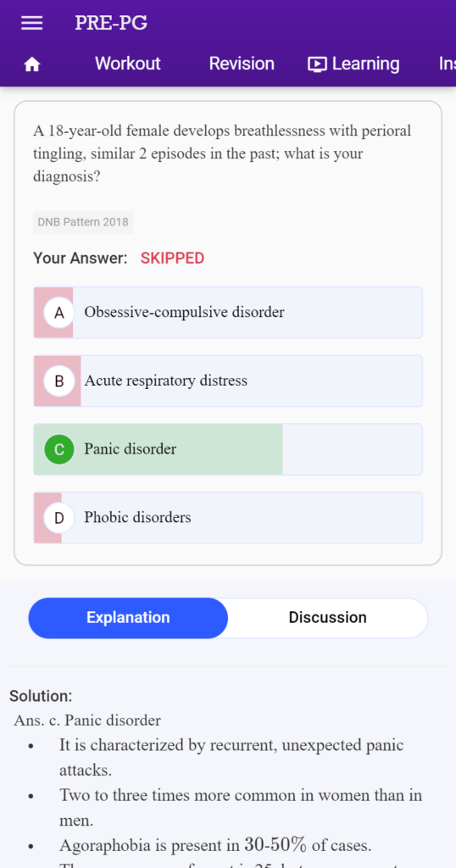Choose Phobic disorders answer

pyautogui.click(x=228, y=518)
